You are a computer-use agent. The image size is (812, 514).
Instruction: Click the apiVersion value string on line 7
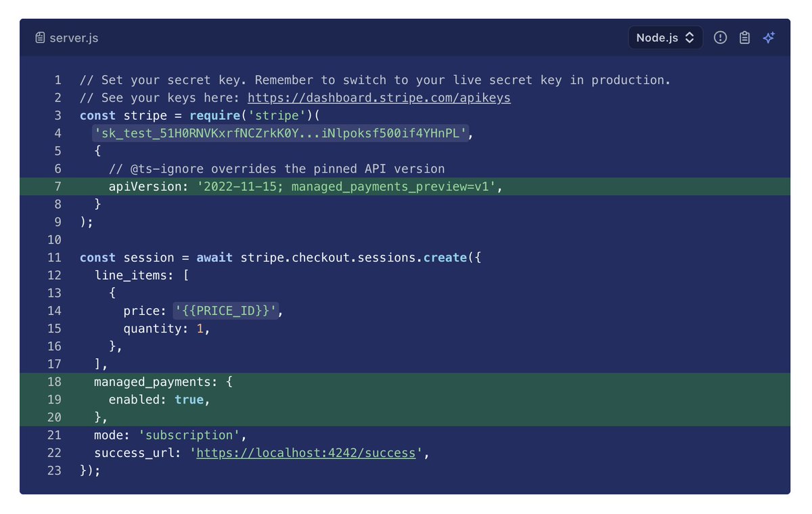pyautogui.click(x=347, y=187)
